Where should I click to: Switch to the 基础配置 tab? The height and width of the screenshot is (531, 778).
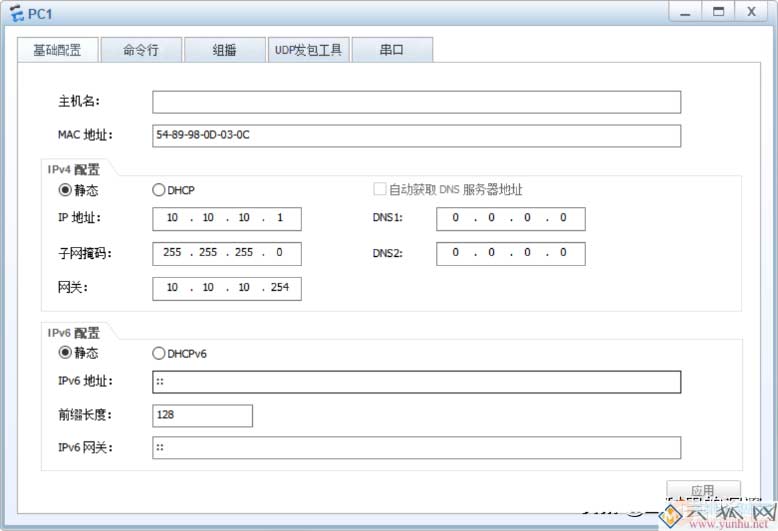pyautogui.click(x=57, y=50)
